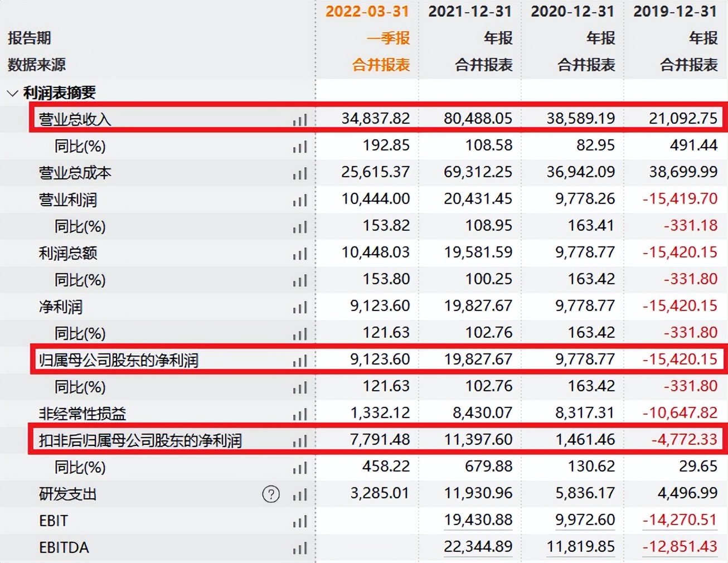This screenshot has height=563, width=728.
Task: Click total cost value 25,615.37
Action: click(x=376, y=172)
